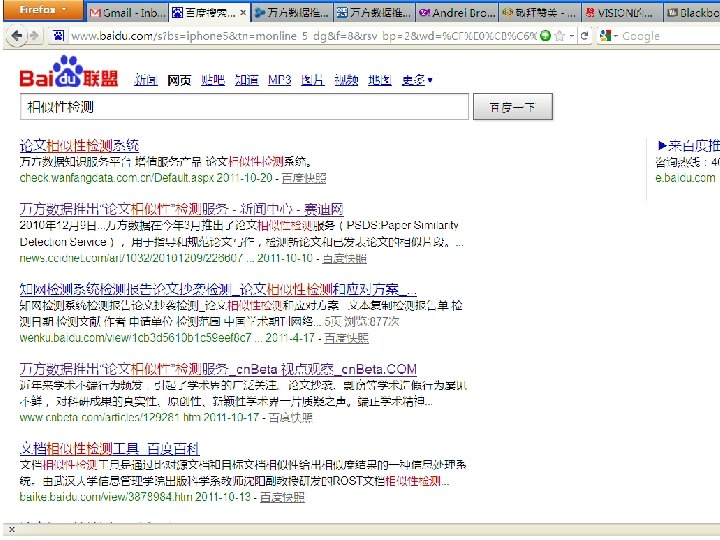Click the e.baidu.com link in the sidebar
Viewport: 720px width, 540px height.
(x=685, y=178)
